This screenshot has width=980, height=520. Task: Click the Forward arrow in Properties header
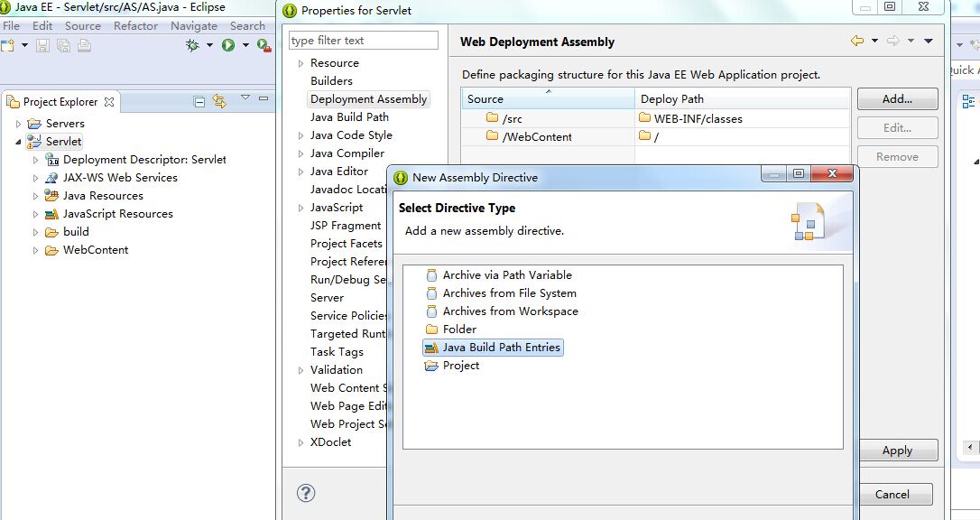(893, 41)
